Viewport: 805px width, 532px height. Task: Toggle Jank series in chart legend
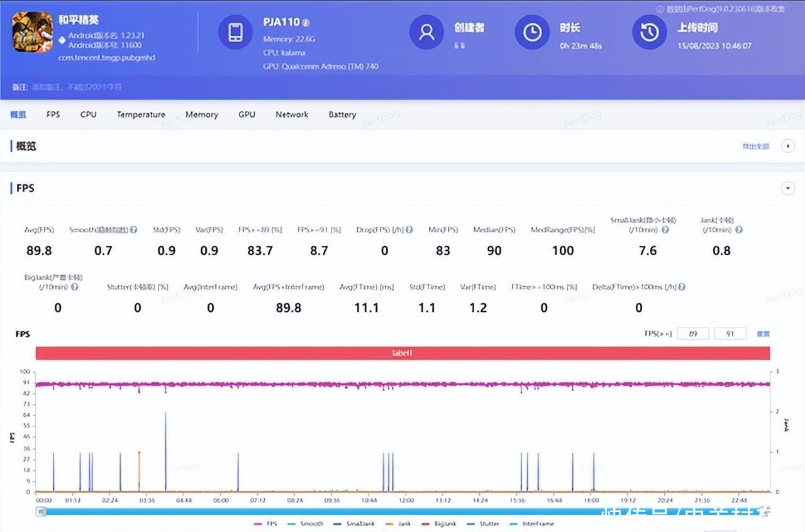tap(397, 524)
